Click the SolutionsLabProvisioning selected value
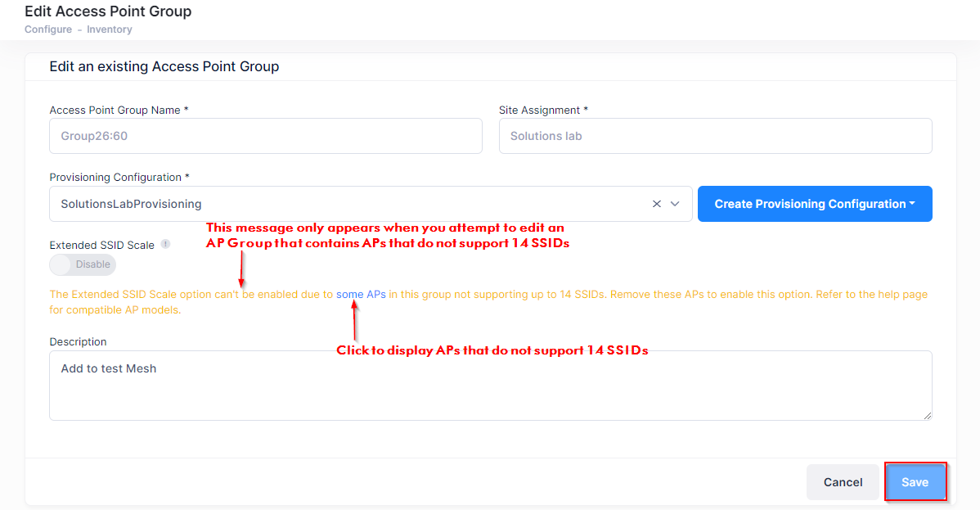This screenshot has width=980, height=510. (131, 204)
